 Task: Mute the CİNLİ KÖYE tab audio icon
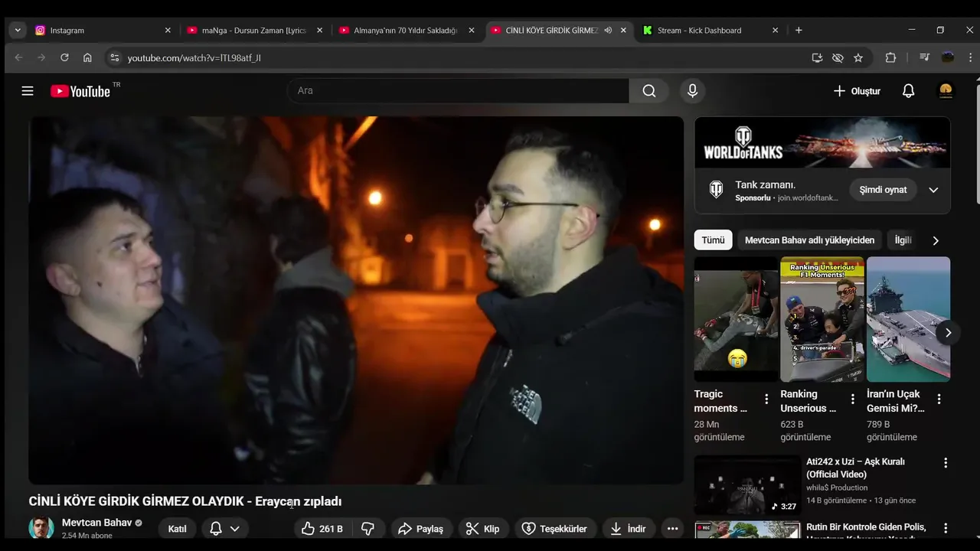tap(608, 31)
